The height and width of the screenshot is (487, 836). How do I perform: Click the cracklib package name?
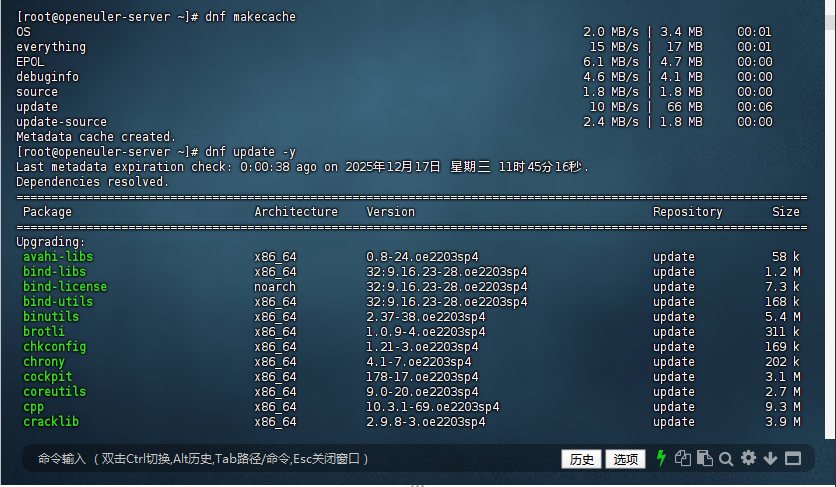(51, 421)
